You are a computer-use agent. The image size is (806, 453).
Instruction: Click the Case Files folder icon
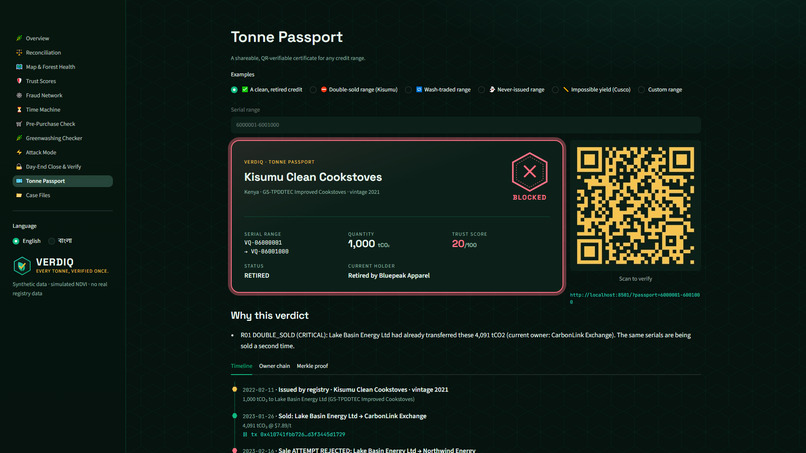(x=19, y=195)
